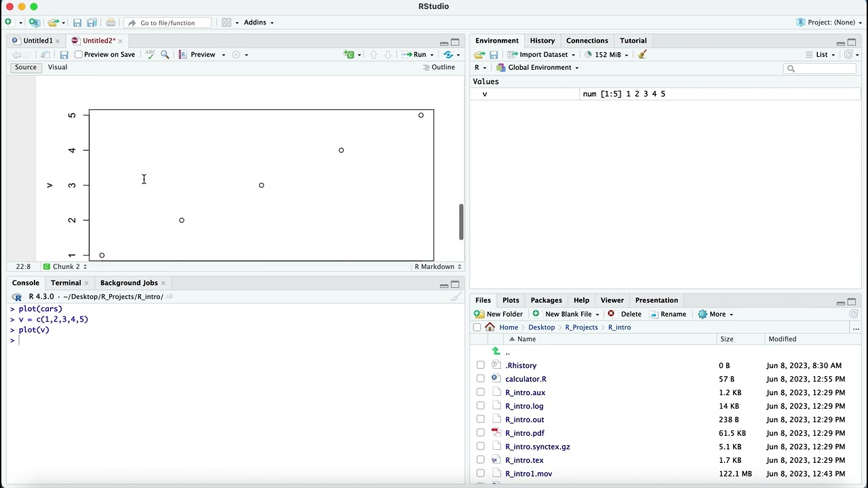Open the More actions menu in Files
868x488 pixels.
coord(715,314)
